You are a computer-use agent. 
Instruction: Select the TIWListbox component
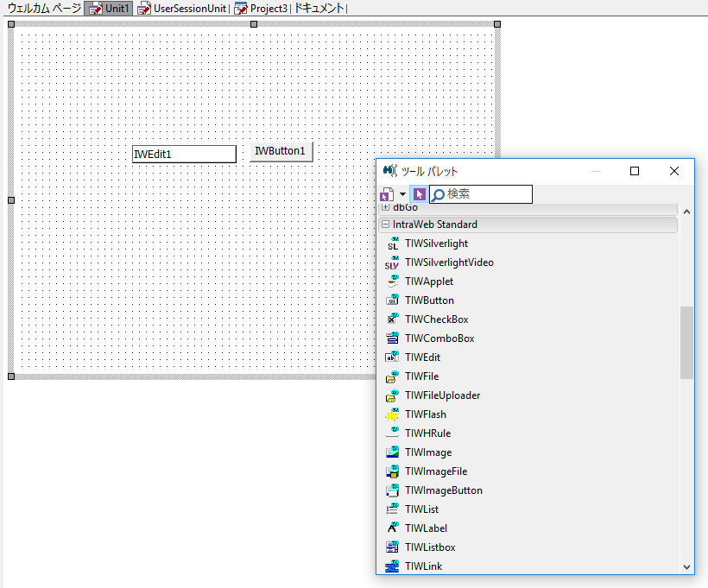(431, 547)
